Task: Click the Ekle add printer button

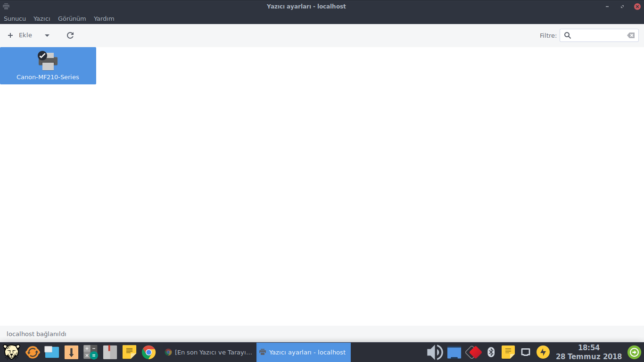Action: tap(20, 35)
